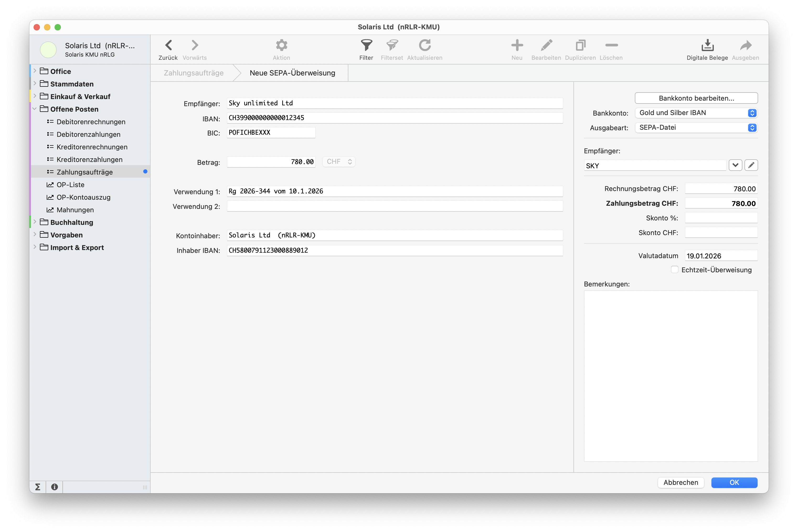Click the Bankkonto bearbeiten button
This screenshot has width=798, height=532.
coord(696,98)
